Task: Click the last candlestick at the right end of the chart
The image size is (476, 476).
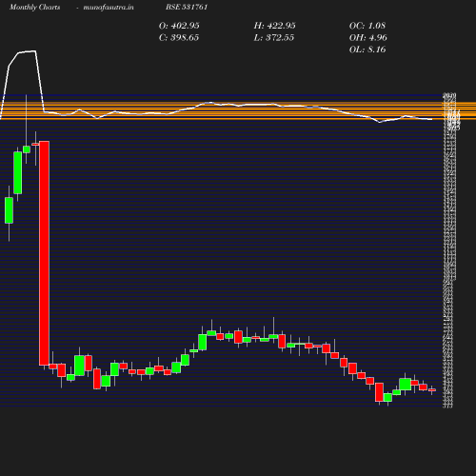Action: pos(432,390)
